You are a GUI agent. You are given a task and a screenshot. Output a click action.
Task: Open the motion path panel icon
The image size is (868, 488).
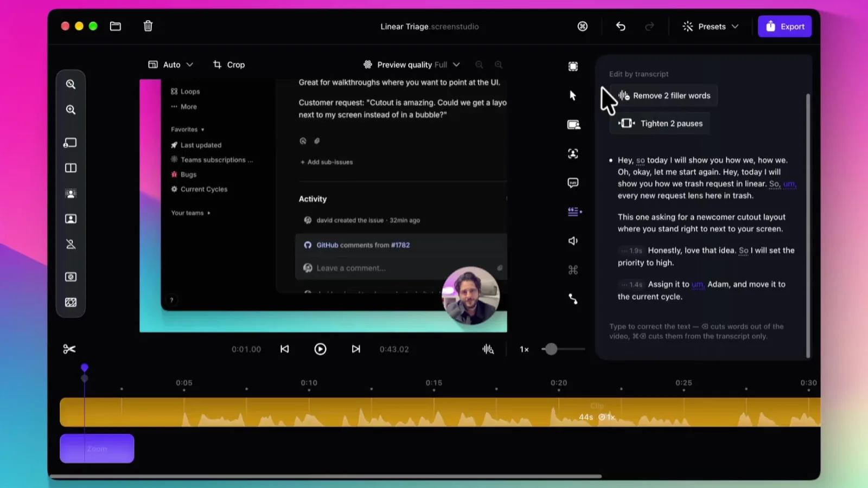click(x=573, y=299)
